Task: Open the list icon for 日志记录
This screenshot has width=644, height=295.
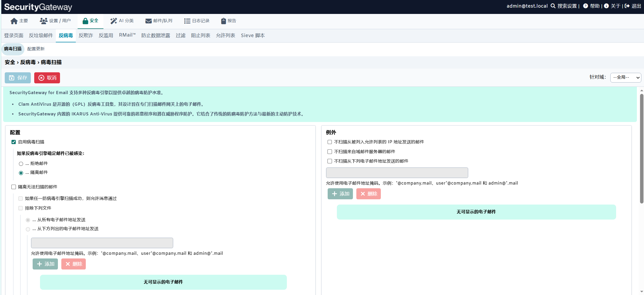Action: click(x=187, y=21)
